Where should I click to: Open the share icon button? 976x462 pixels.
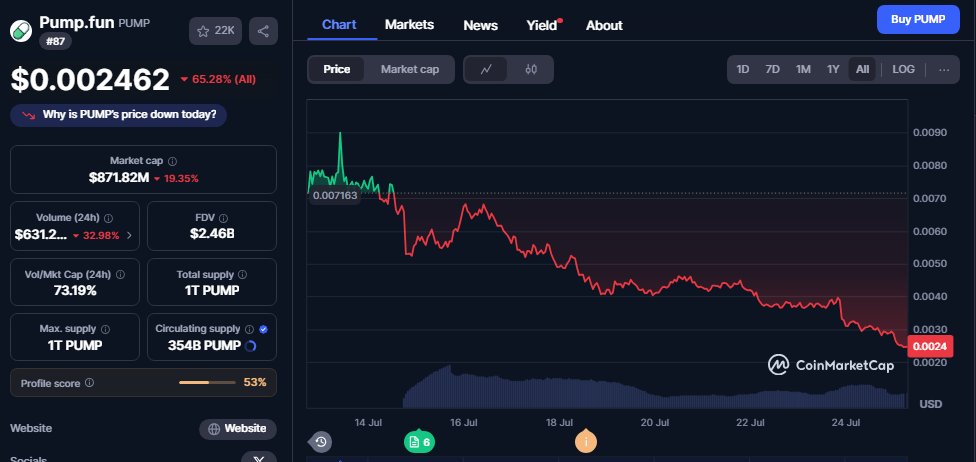263,31
